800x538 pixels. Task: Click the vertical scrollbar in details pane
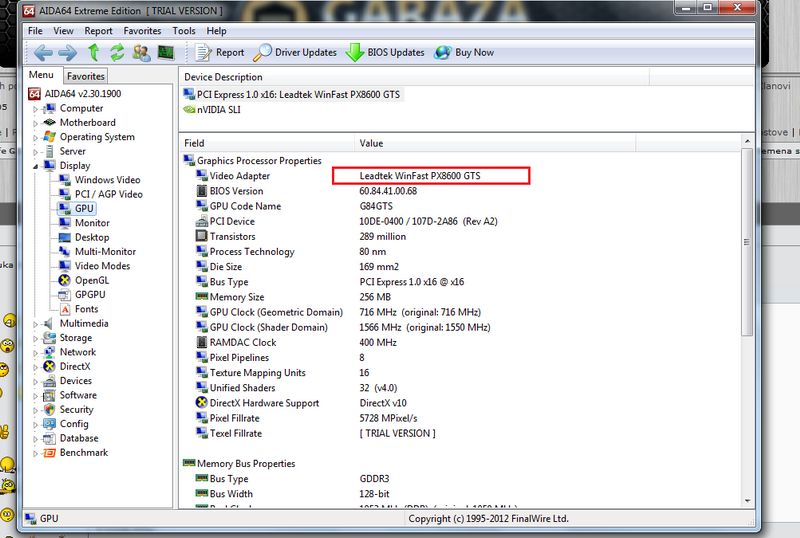746,300
